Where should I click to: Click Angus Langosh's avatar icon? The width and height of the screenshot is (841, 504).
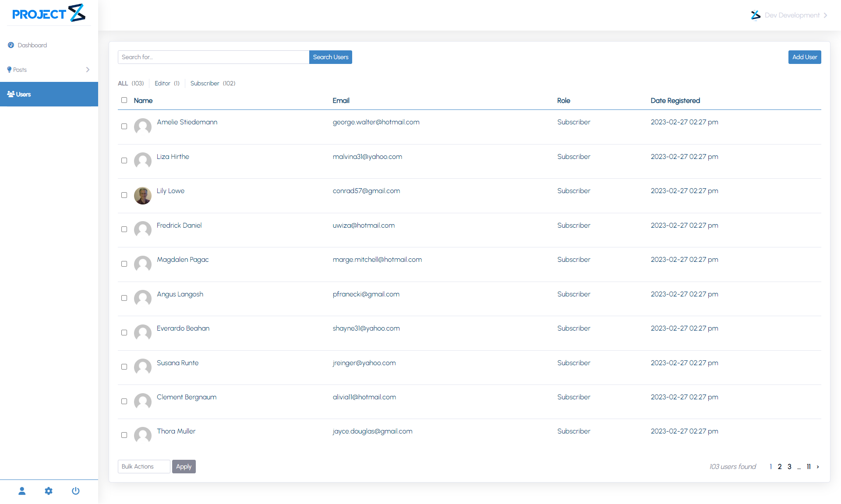(x=143, y=298)
